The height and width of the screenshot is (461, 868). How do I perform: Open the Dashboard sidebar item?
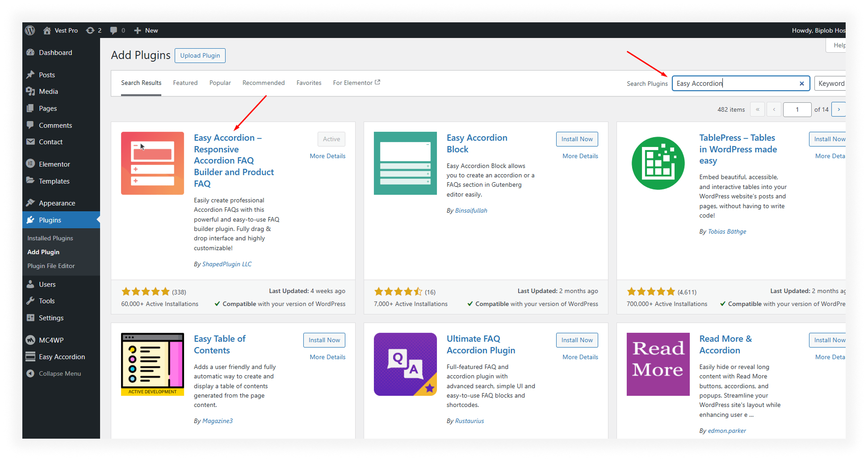click(61, 52)
